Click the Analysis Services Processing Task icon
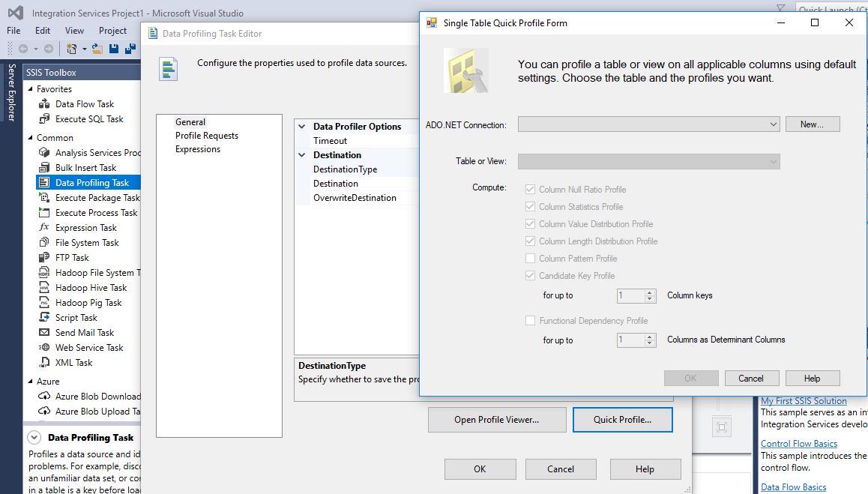The width and height of the screenshot is (868, 494). (x=44, y=152)
